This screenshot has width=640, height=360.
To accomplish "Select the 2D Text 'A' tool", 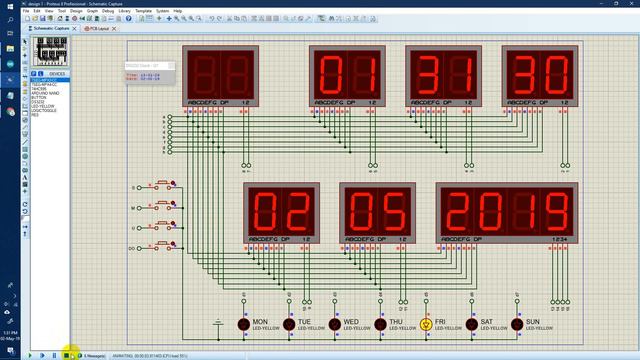I will click(25, 178).
